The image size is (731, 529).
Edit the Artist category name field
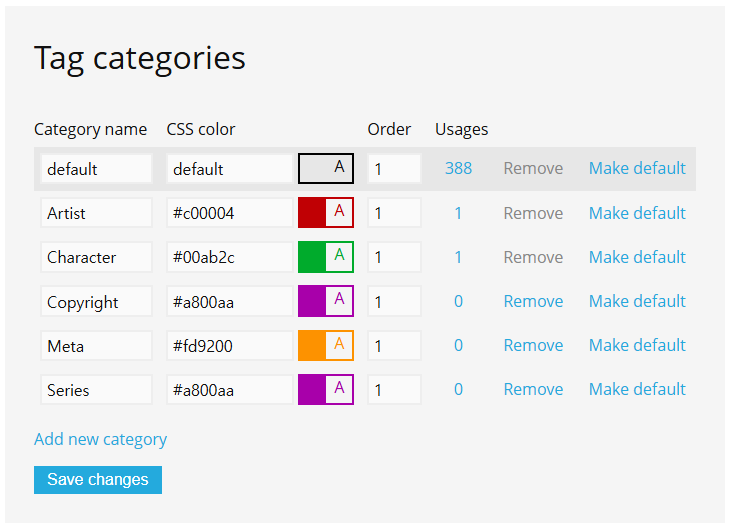pos(96,213)
